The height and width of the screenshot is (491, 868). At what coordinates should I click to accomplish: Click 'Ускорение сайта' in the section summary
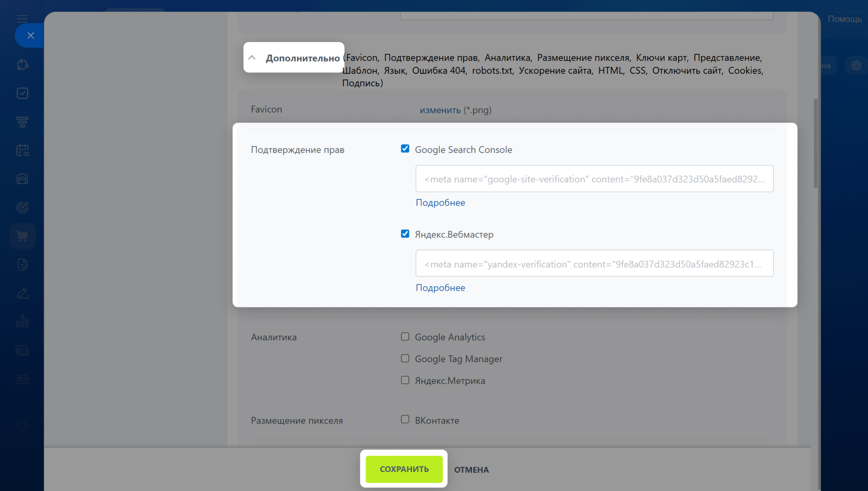tap(555, 71)
